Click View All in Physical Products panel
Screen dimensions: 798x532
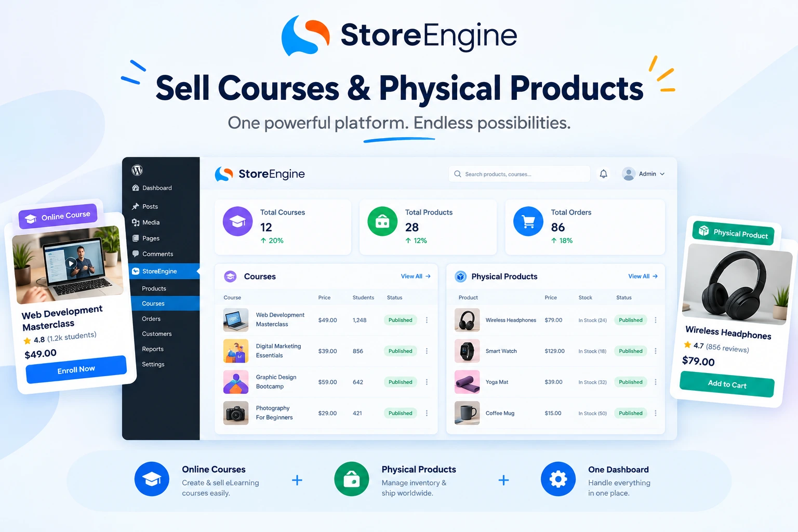point(643,276)
